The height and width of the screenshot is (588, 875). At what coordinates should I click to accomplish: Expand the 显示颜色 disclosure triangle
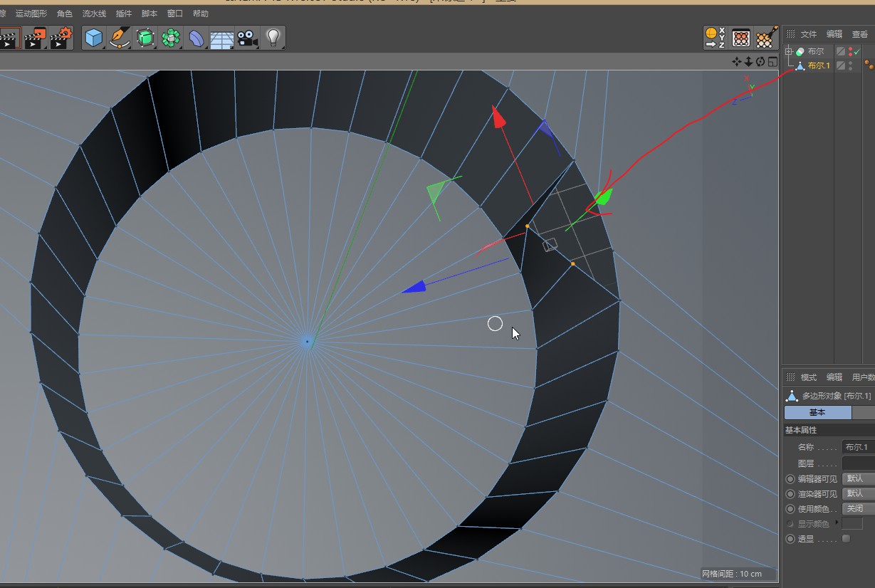click(x=837, y=523)
